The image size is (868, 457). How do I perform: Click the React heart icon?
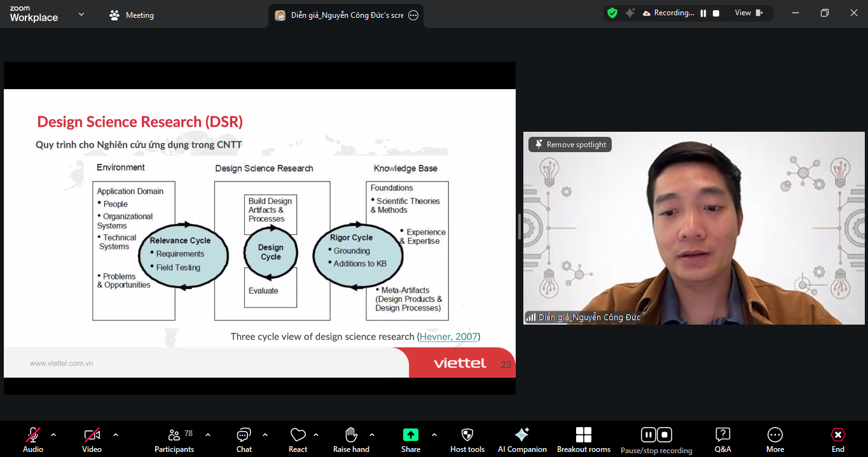point(298,440)
